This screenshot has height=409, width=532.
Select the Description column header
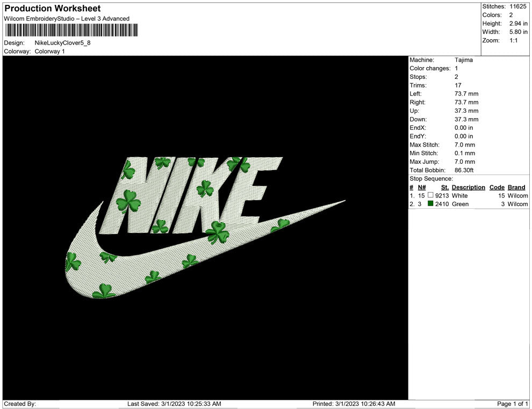click(x=468, y=187)
